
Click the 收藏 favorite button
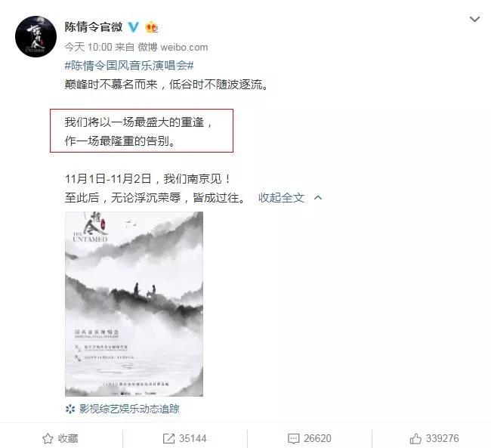[60, 439]
